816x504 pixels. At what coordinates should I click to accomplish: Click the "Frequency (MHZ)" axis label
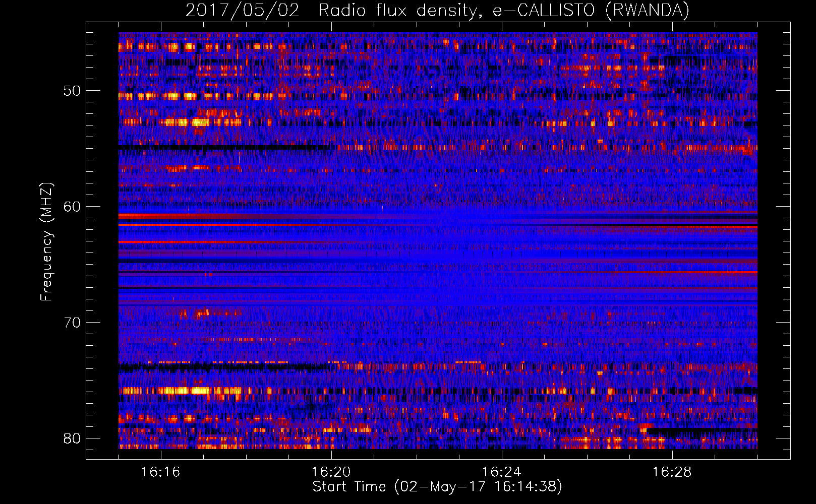(x=46, y=242)
